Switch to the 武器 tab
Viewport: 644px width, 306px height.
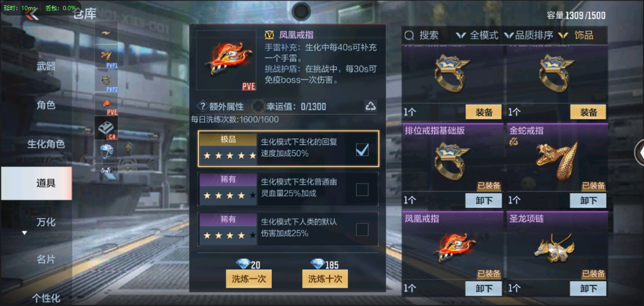pyautogui.click(x=46, y=66)
